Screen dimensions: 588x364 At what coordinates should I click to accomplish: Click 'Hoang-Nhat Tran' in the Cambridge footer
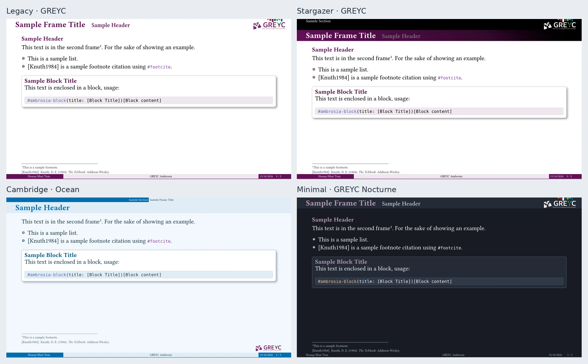point(39,355)
